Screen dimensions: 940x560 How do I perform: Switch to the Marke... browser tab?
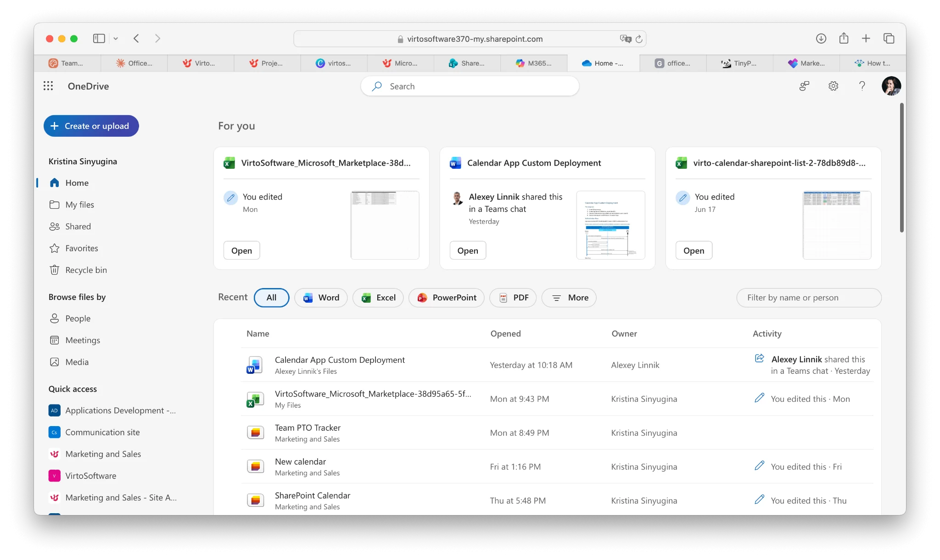806,63
